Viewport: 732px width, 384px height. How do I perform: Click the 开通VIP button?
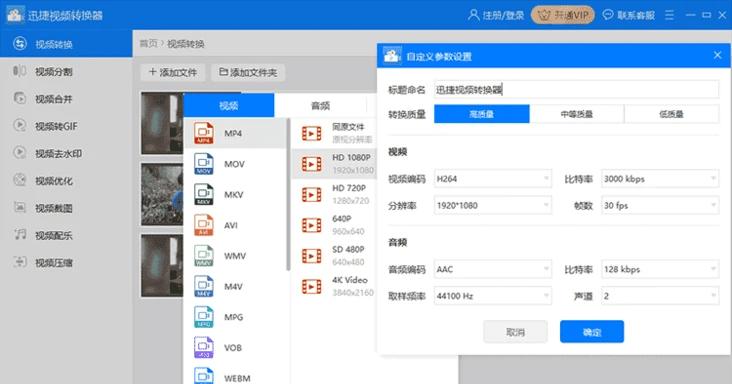(563, 15)
